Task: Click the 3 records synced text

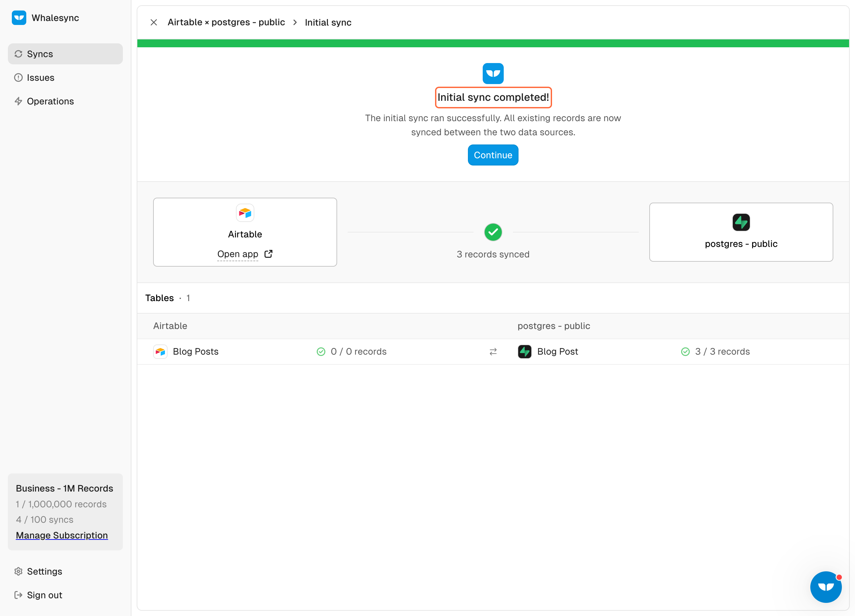Action: (x=493, y=254)
